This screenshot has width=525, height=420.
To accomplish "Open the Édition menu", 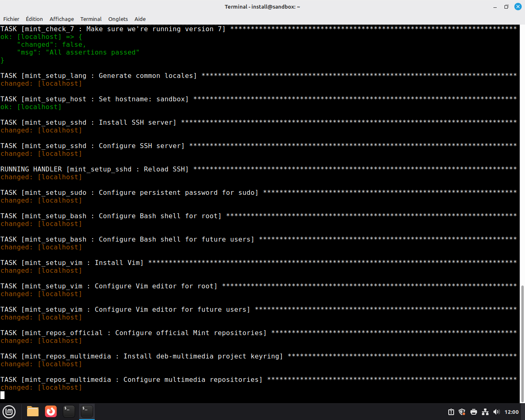I will point(34,19).
